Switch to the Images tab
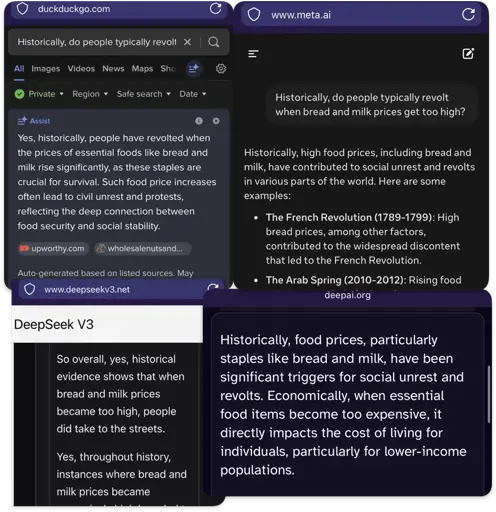The image size is (496, 512). [46, 69]
